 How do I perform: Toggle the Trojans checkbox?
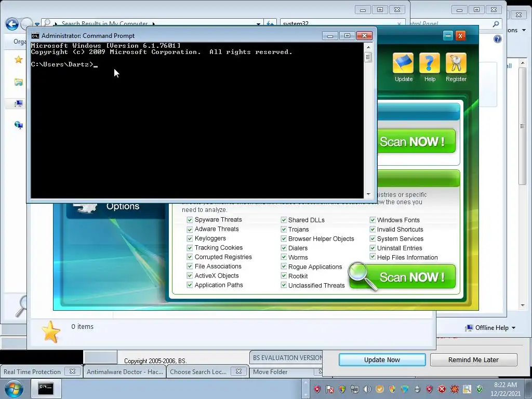pyautogui.click(x=284, y=229)
